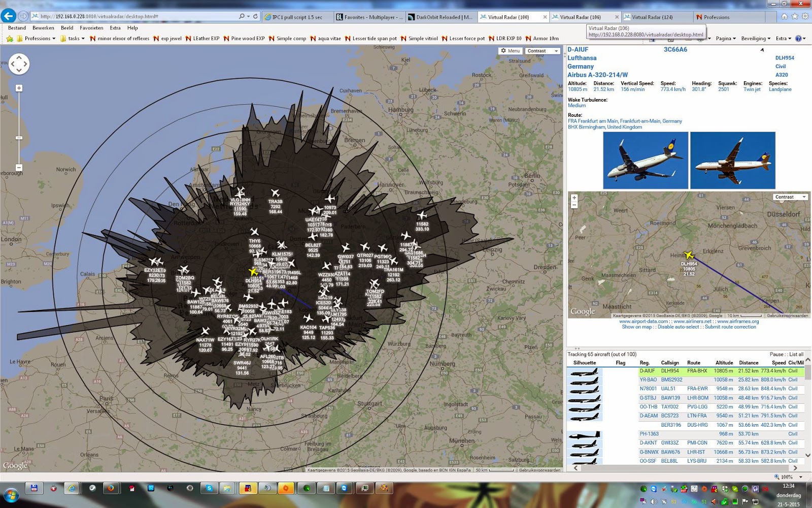The height and width of the screenshot is (508, 812).
Task: Zoom out on the small detail map
Action: (x=574, y=205)
